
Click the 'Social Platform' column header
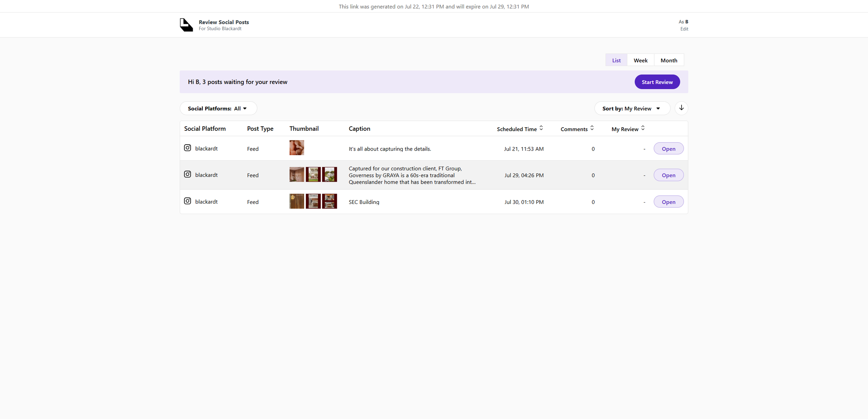(x=205, y=129)
